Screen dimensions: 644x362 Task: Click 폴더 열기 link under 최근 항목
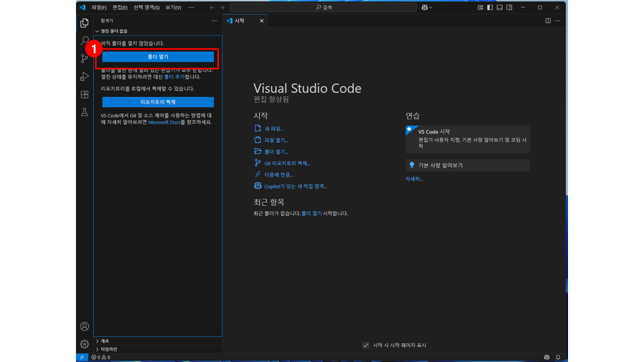311,213
